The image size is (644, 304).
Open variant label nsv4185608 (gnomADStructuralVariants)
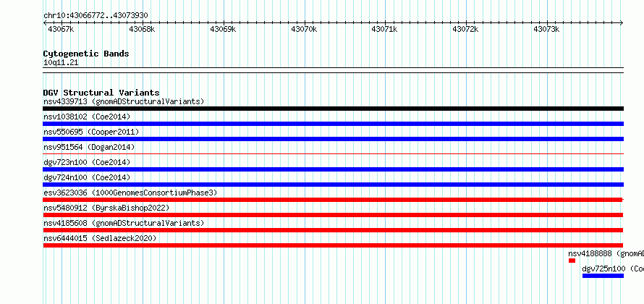(124, 223)
